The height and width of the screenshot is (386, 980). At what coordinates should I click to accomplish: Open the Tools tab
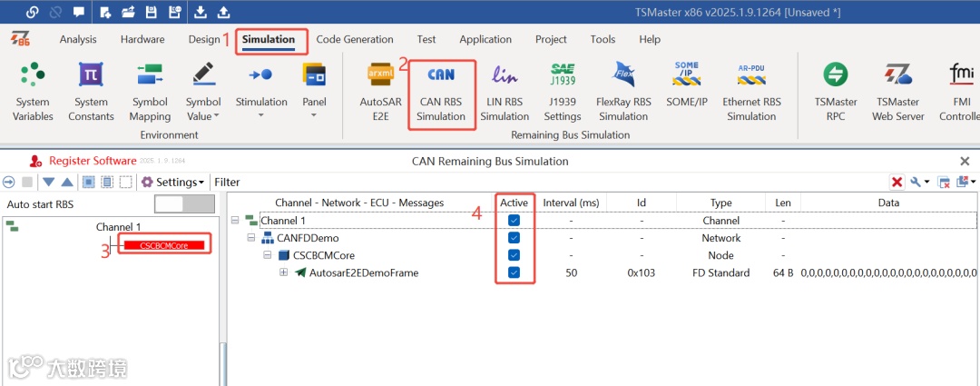pos(603,39)
